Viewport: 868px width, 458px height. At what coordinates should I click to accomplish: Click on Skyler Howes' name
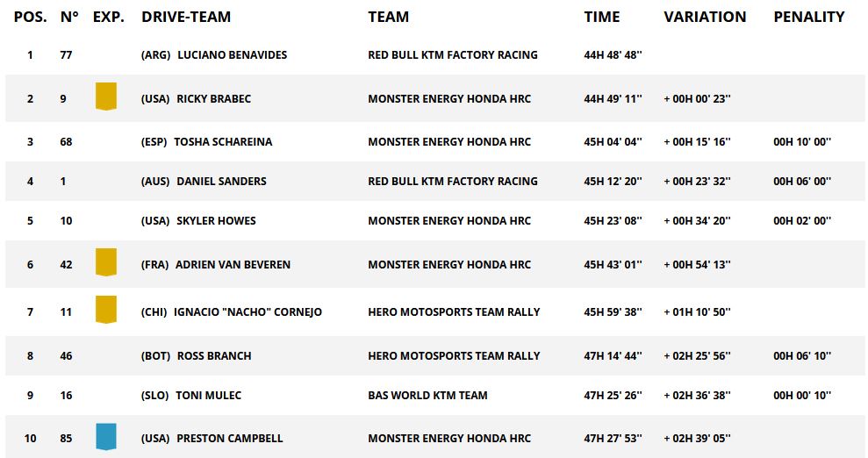[x=216, y=221]
